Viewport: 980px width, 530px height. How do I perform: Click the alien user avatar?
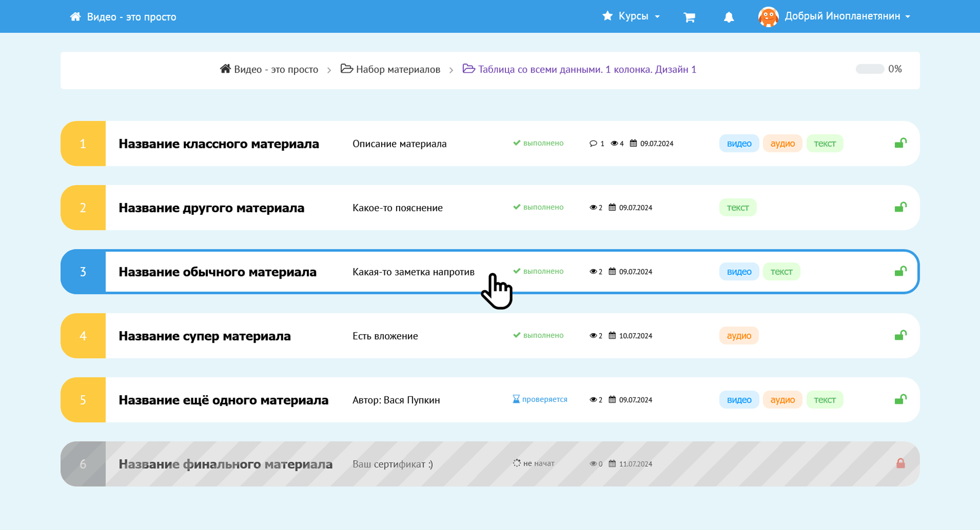[768, 17]
